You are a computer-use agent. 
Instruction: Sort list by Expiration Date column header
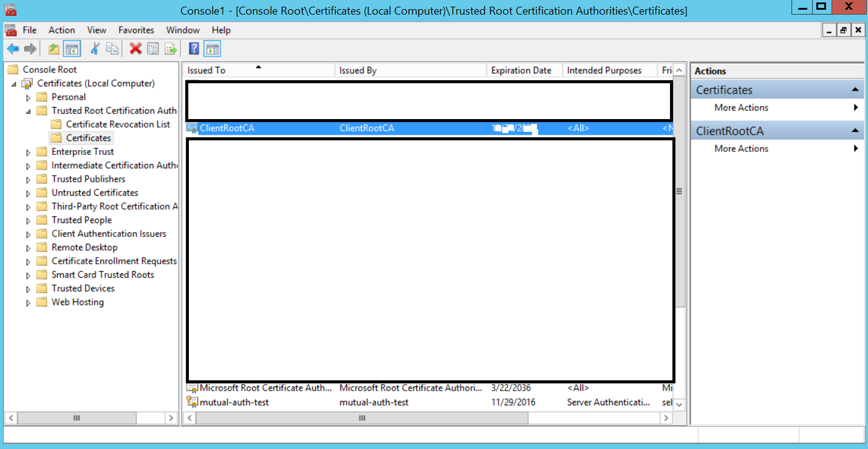521,70
